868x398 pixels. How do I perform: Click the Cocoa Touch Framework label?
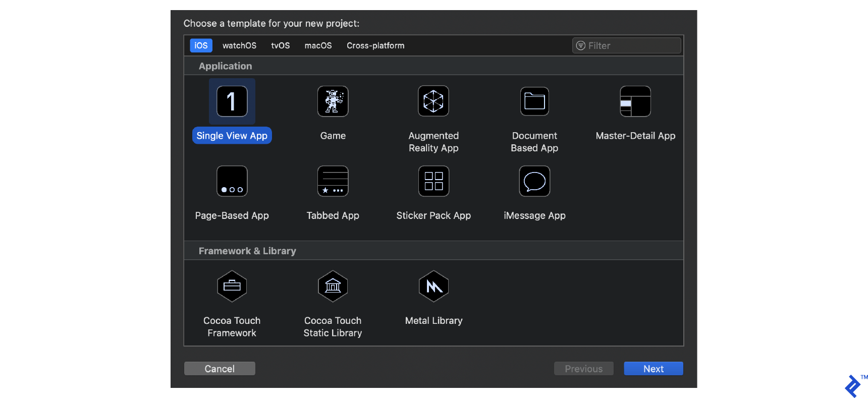(x=232, y=327)
